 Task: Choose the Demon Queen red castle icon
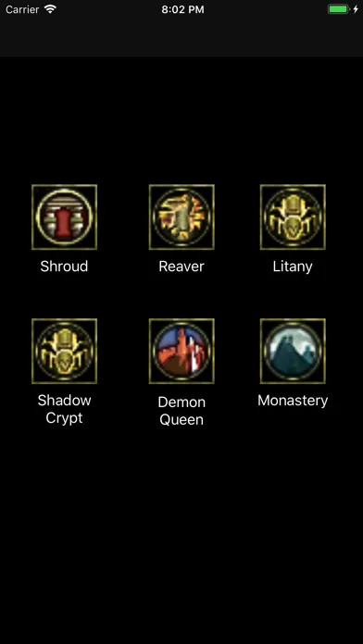tap(181, 352)
